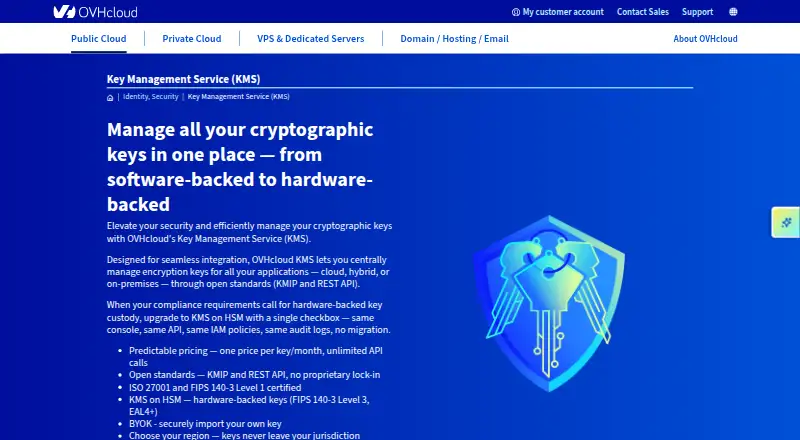The image size is (800, 440).
Task: Click bullet 'Open standards — KMIP and REST API'
Action: 255,375
